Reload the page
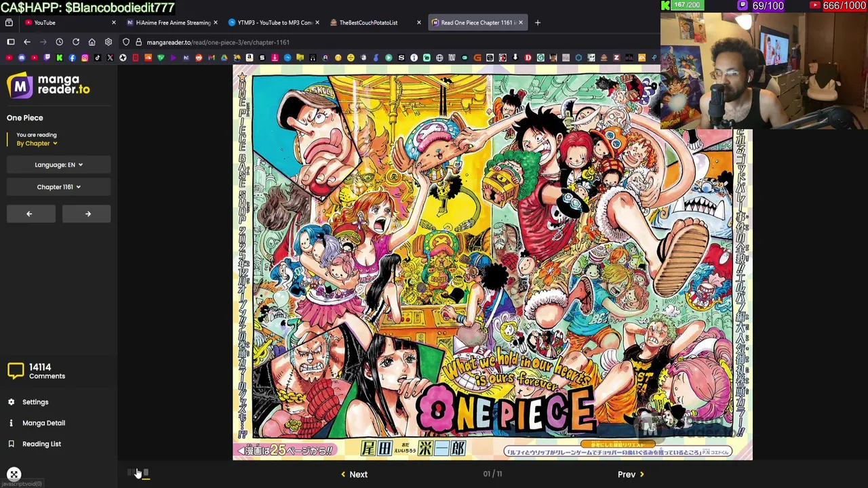 pyautogui.click(x=76, y=42)
